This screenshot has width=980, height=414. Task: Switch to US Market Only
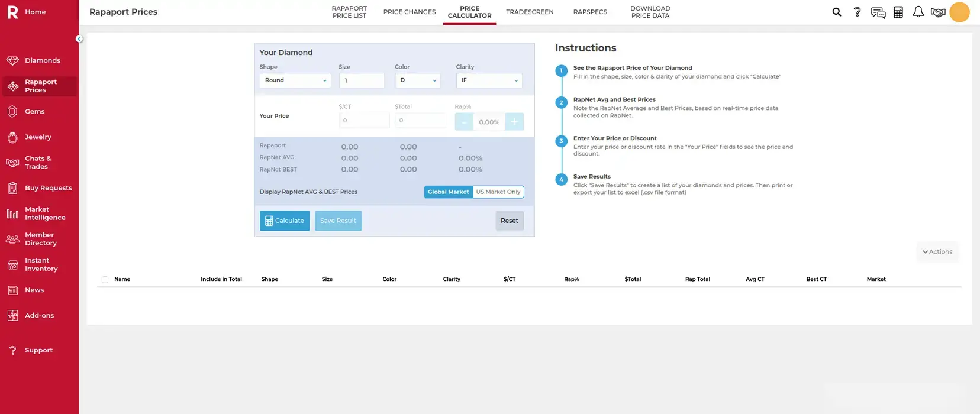(498, 192)
